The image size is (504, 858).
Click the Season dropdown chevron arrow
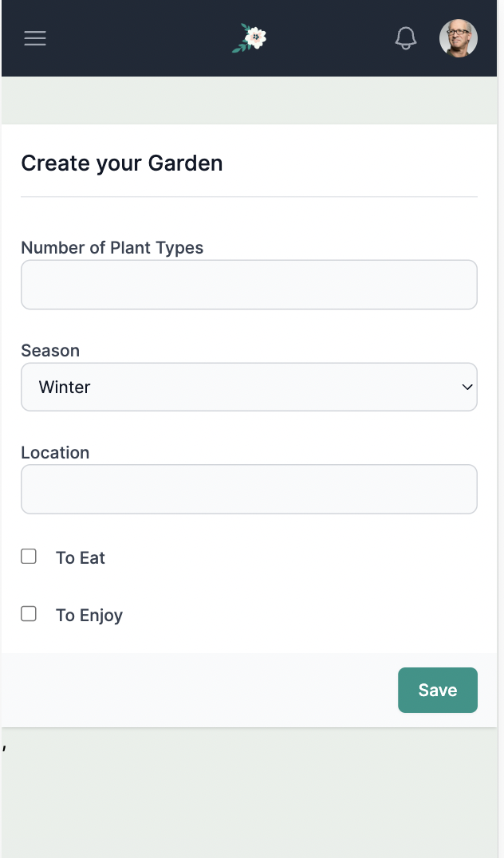[467, 388]
